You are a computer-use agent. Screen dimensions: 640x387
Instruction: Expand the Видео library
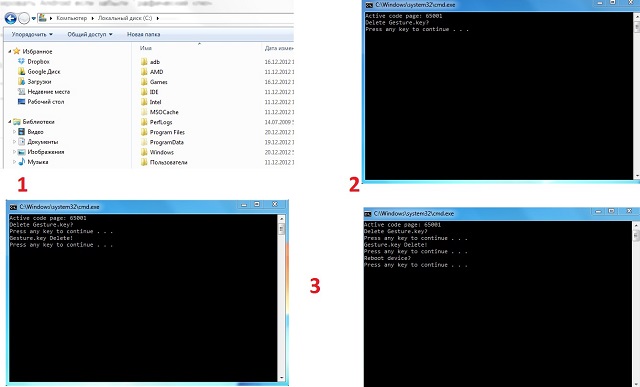click(x=14, y=132)
